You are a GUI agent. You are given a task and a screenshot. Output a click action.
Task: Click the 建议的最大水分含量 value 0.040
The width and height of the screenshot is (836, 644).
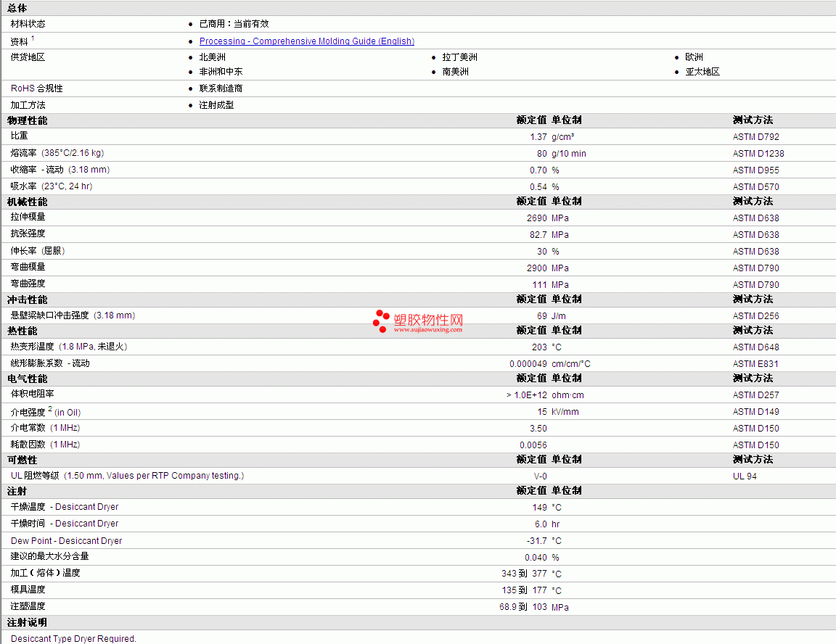(x=536, y=558)
